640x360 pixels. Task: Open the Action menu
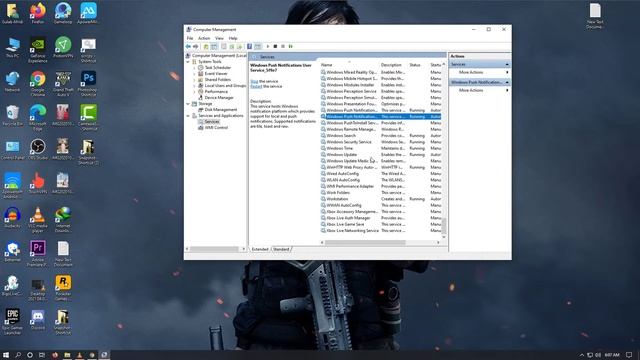[204, 38]
